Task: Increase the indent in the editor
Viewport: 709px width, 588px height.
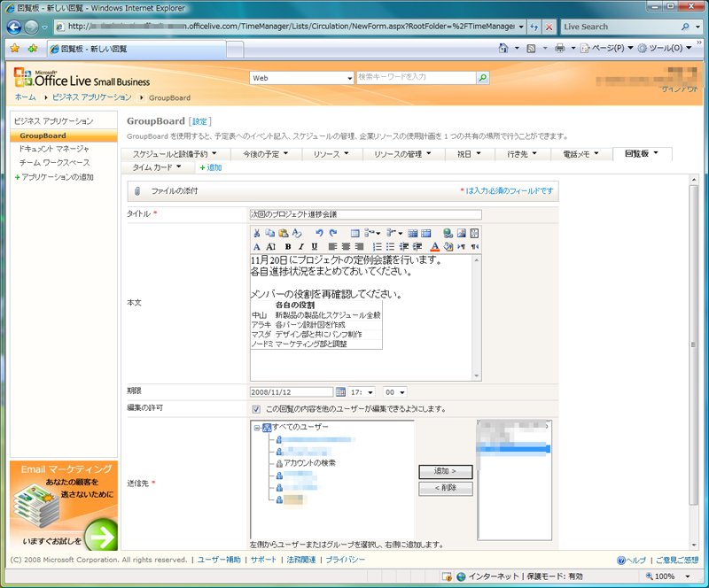Action: point(417,247)
